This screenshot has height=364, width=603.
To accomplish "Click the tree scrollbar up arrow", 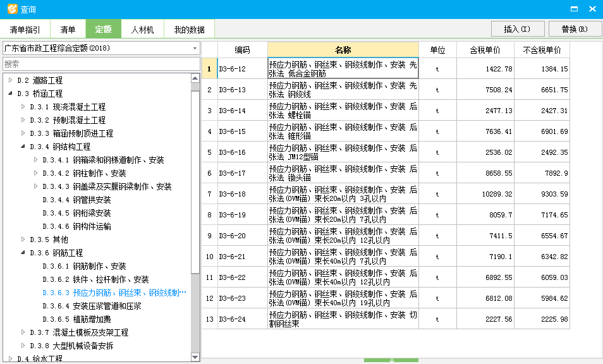I will 195,78.
